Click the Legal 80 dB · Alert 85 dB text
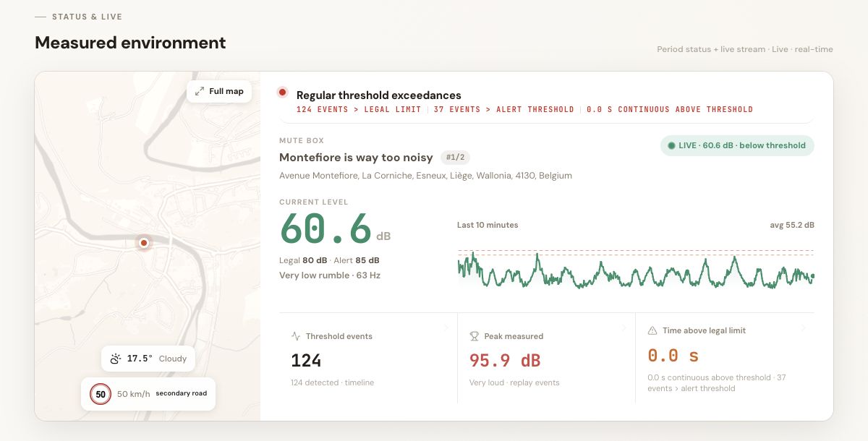868x441 pixels. [x=329, y=260]
